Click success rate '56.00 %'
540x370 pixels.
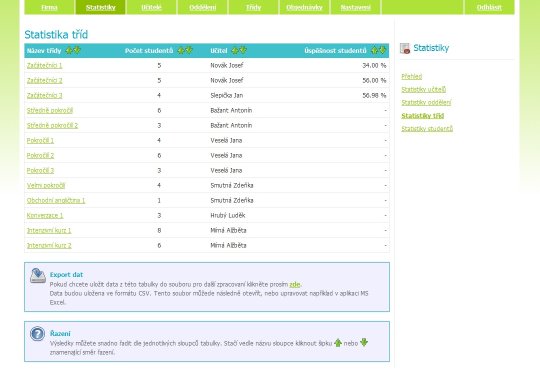(x=374, y=81)
